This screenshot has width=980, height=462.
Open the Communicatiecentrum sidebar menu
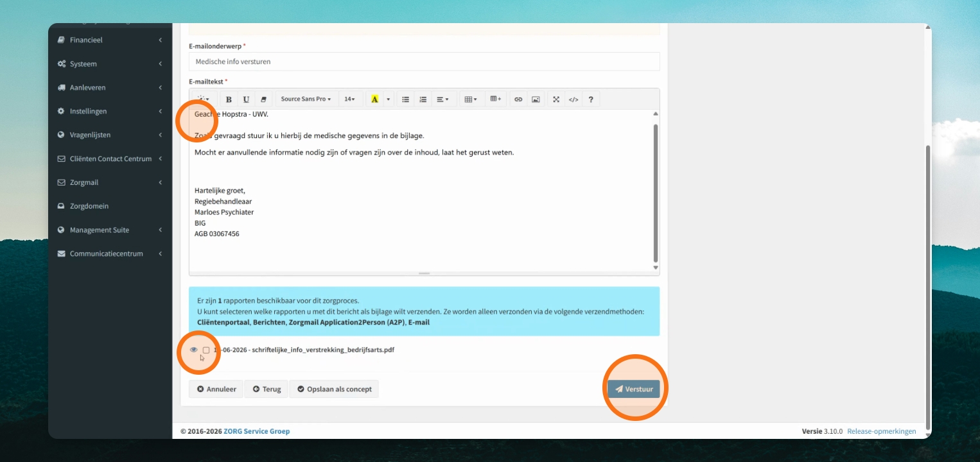pos(110,253)
